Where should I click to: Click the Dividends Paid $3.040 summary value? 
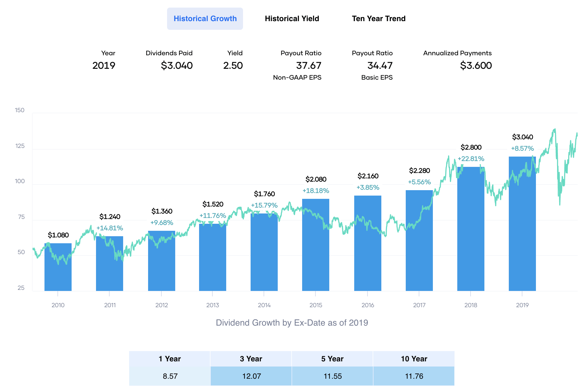coord(177,66)
